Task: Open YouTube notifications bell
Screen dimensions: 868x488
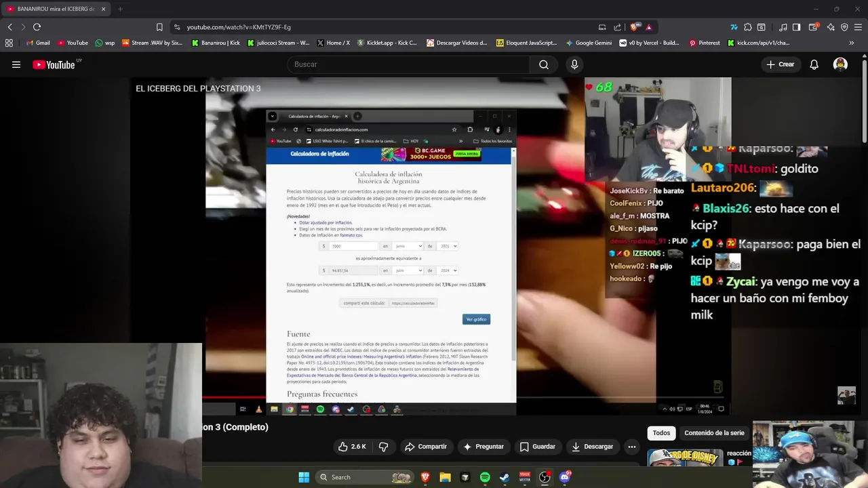Action: 814,64
